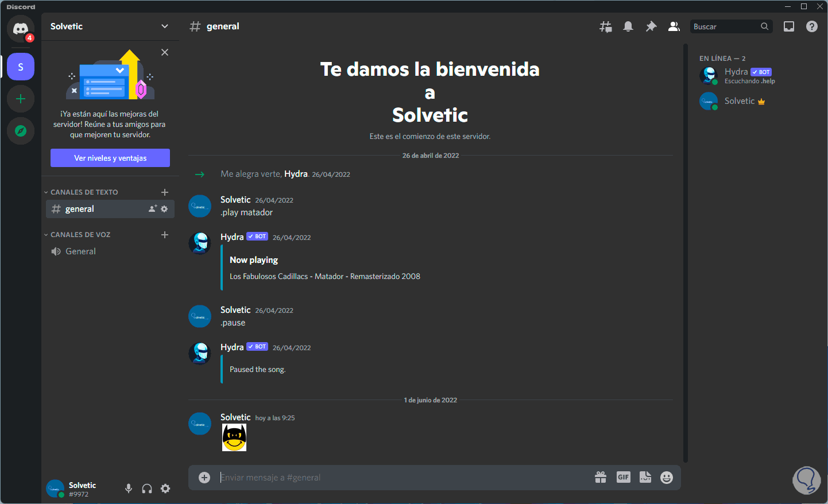This screenshot has height=504, width=828.
Task: Show pinned messages pin icon
Action: click(x=651, y=26)
